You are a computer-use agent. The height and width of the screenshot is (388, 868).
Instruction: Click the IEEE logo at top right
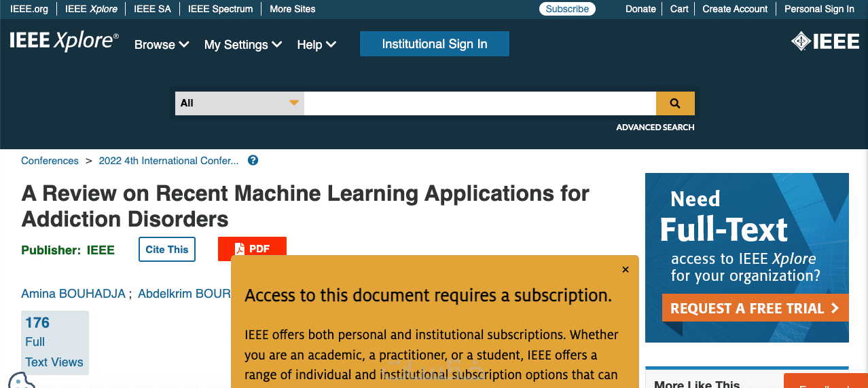825,42
